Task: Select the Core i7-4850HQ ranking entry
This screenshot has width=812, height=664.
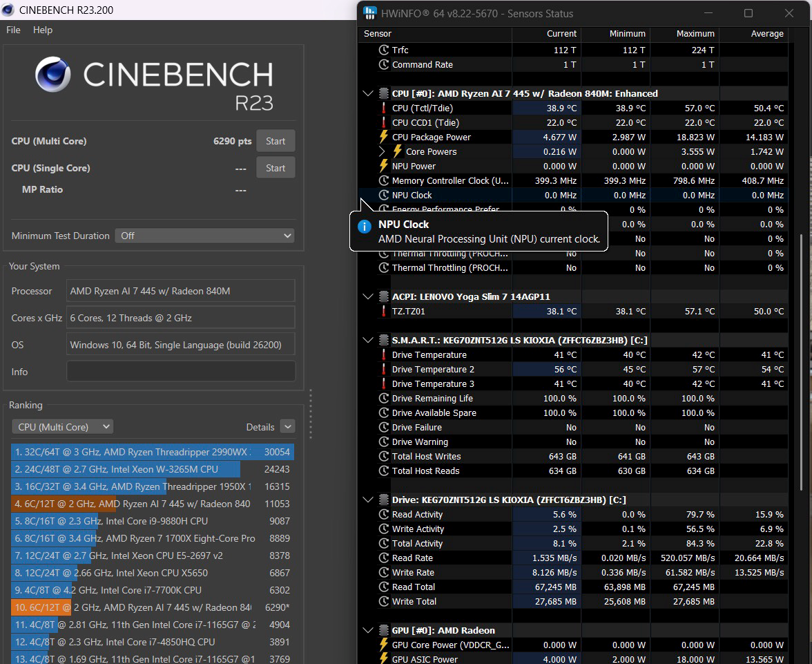Action: click(152, 642)
